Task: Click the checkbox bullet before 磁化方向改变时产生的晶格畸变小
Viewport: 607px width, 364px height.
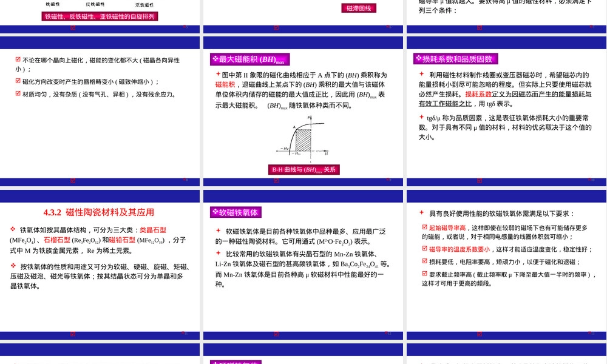Action: point(18,81)
